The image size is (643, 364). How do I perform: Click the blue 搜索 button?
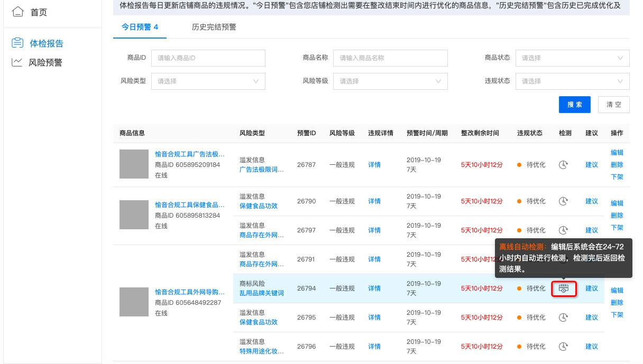[x=574, y=105]
